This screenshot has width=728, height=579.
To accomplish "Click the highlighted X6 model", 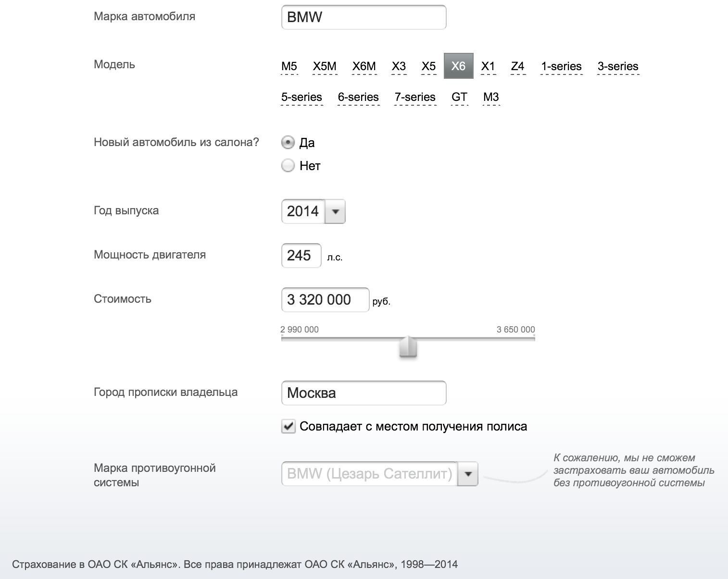I will 459,66.
